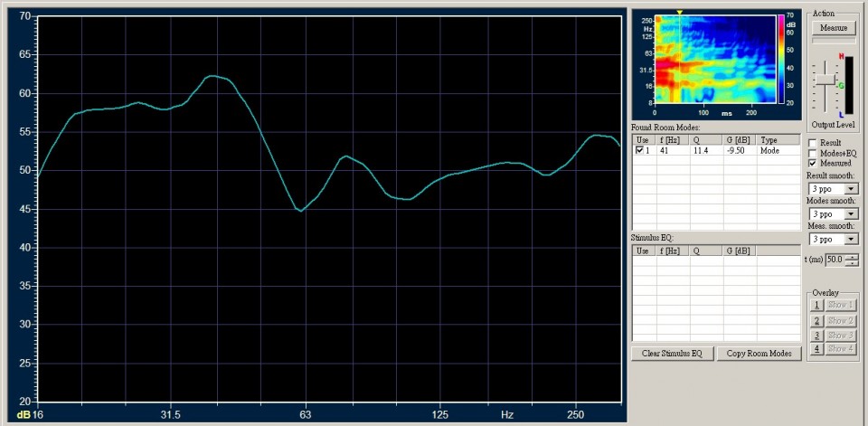Click the t (ms) value field
The height and width of the screenshot is (426, 868).
tap(834, 260)
